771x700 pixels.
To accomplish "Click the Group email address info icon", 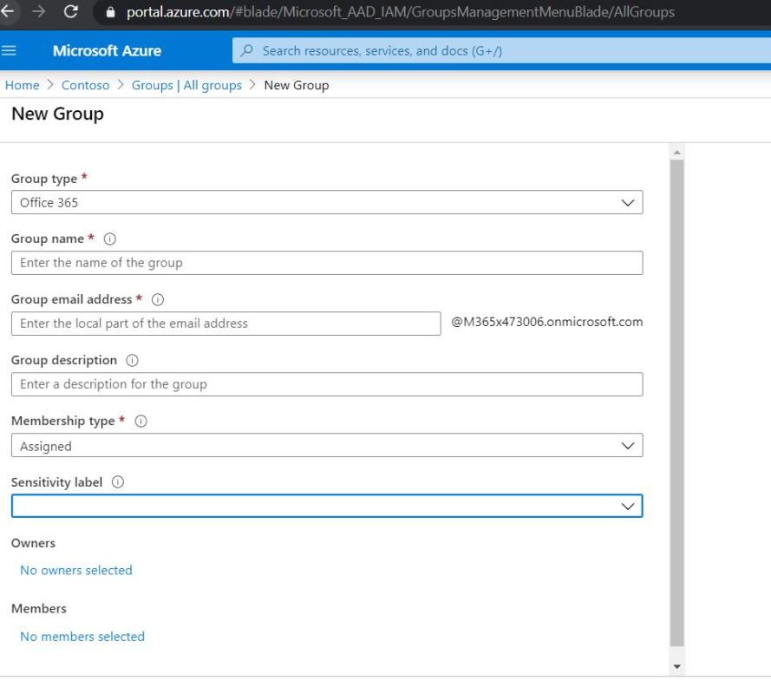I will pyautogui.click(x=158, y=299).
